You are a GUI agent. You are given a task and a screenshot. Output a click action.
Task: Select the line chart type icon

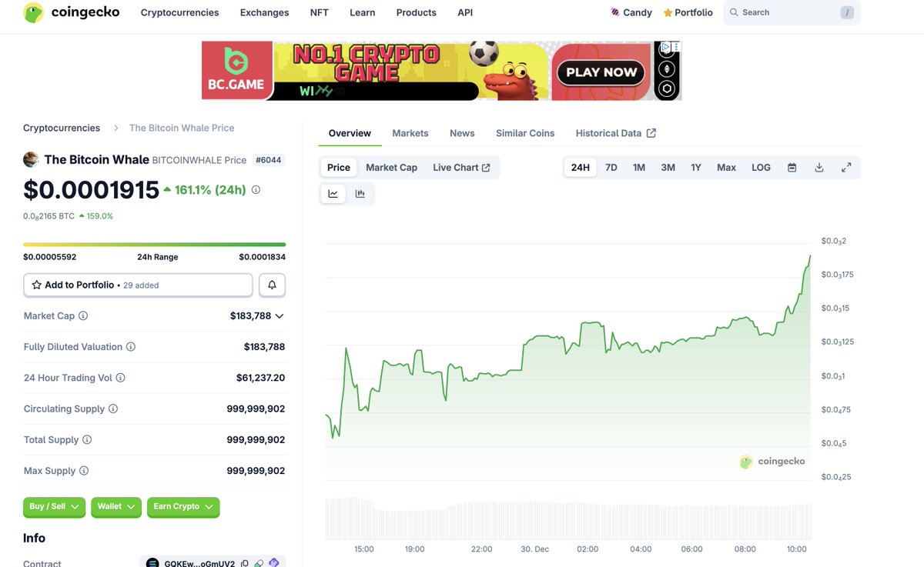click(333, 194)
